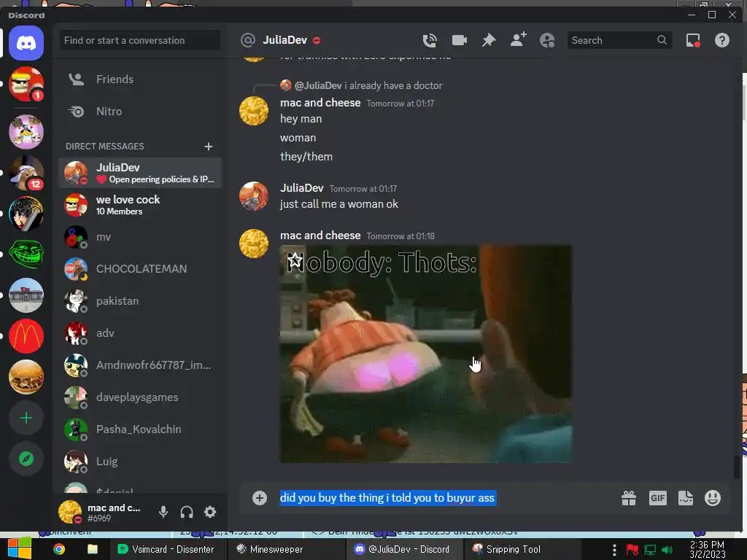Open the building photo server
The image size is (747, 560).
[x=26, y=295]
